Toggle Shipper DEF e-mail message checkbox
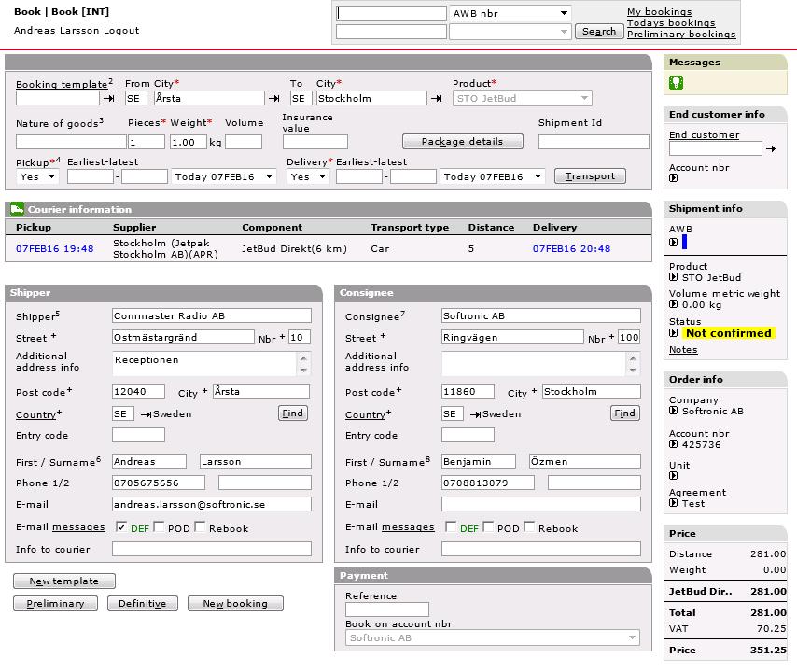Screen dimensions: 797x672 coord(121,526)
